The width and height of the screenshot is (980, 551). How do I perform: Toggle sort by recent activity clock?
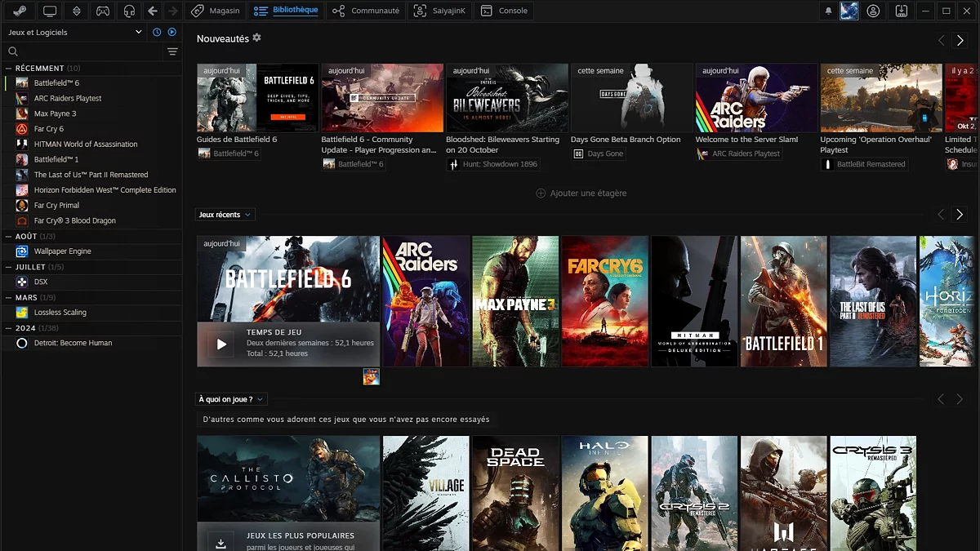tap(157, 33)
